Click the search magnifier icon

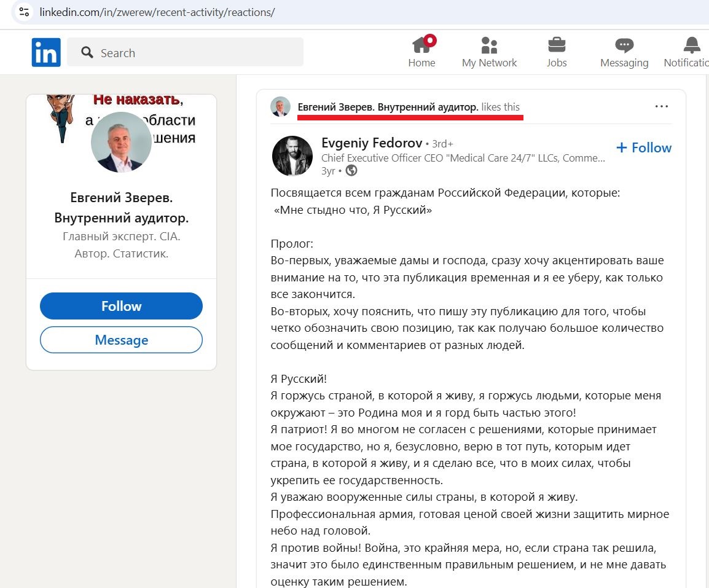click(87, 52)
